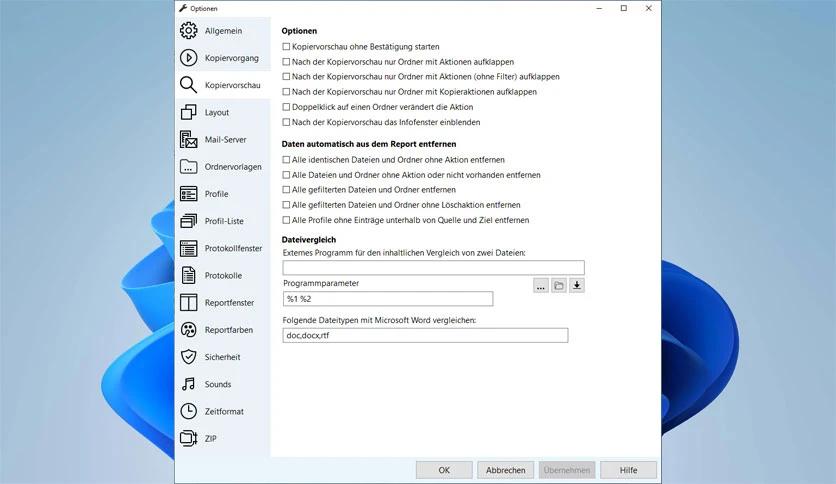The height and width of the screenshot is (484, 836).
Task: Enable 'ohne Aktion oder nicht vorhanden entfernen'
Action: [286, 175]
